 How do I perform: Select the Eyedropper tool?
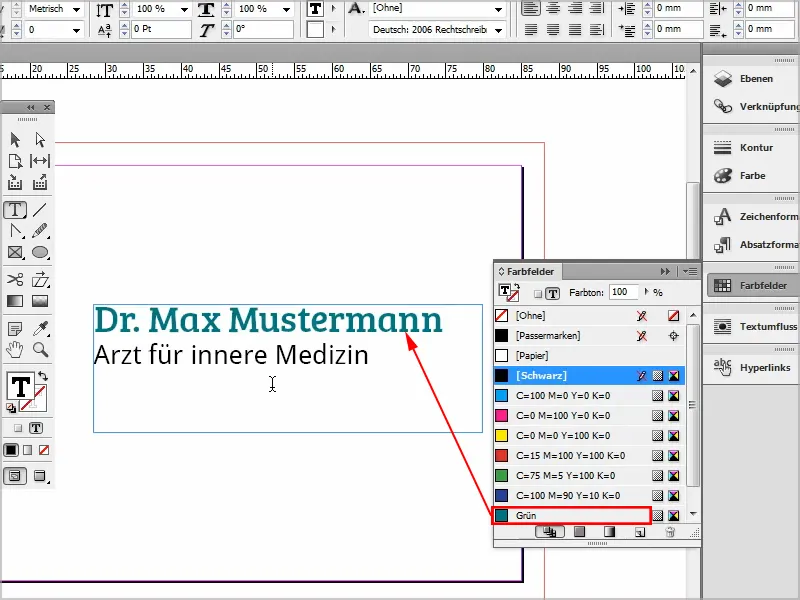point(40,329)
